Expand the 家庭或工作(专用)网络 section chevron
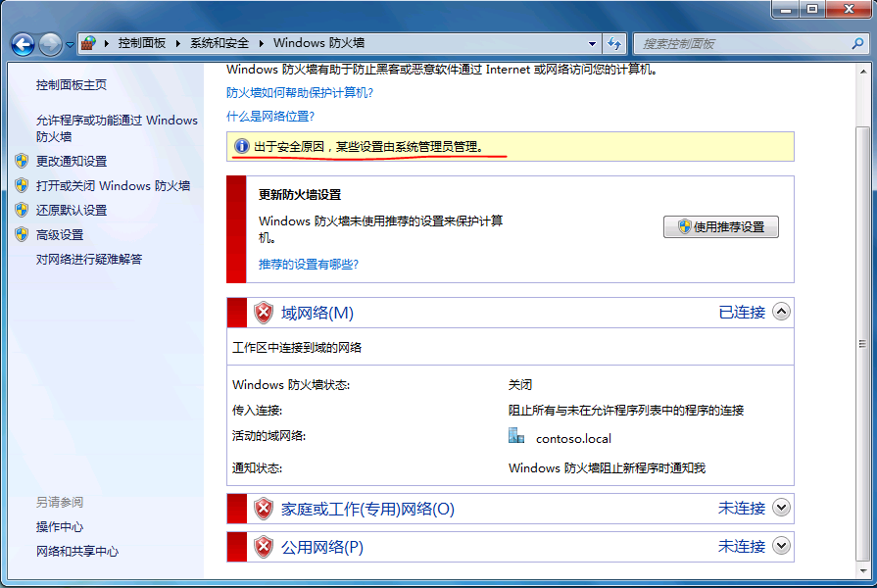This screenshot has height=588, width=877. point(781,508)
